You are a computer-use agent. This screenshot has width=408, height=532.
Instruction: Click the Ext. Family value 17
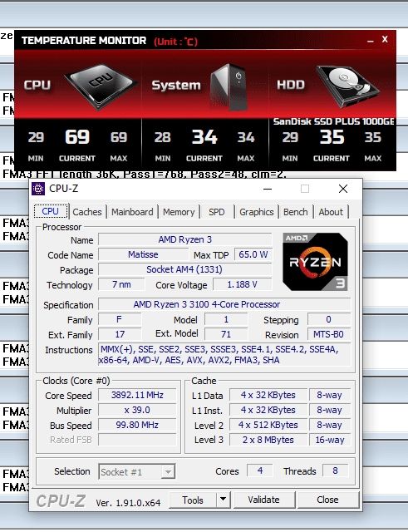(x=120, y=334)
